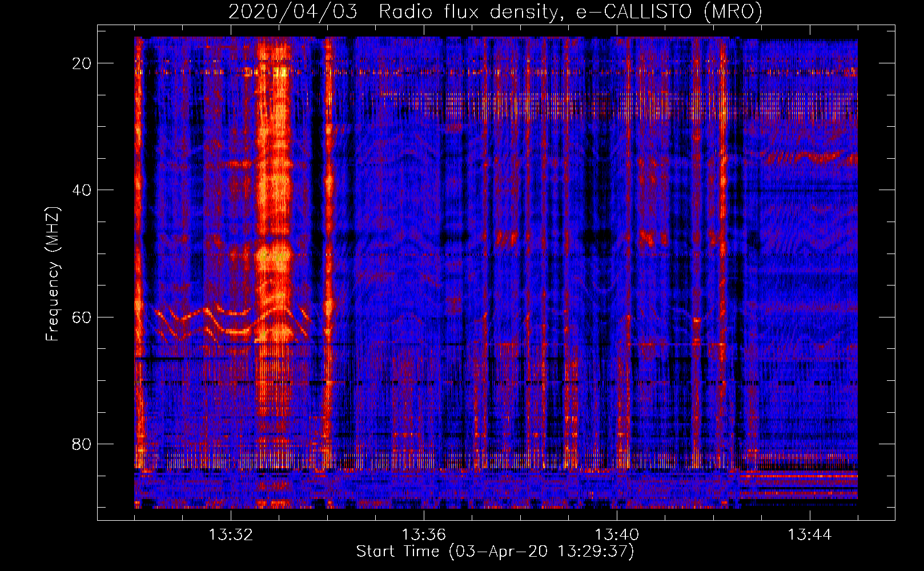Click the plot title '2020/04/03 Radio flux density'
The width and height of the screenshot is (924, 571).
coord(495,11)
